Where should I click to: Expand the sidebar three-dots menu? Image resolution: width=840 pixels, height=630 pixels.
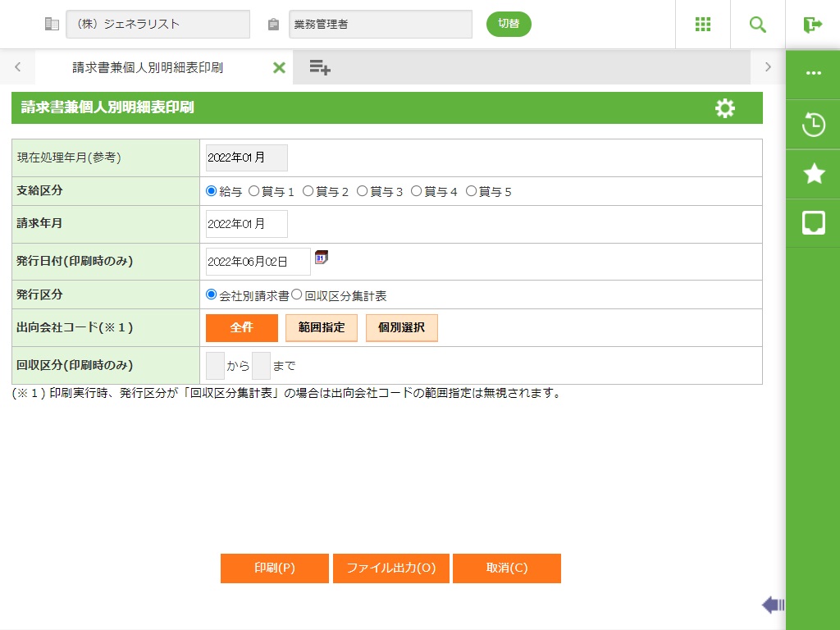coord(813,73)
